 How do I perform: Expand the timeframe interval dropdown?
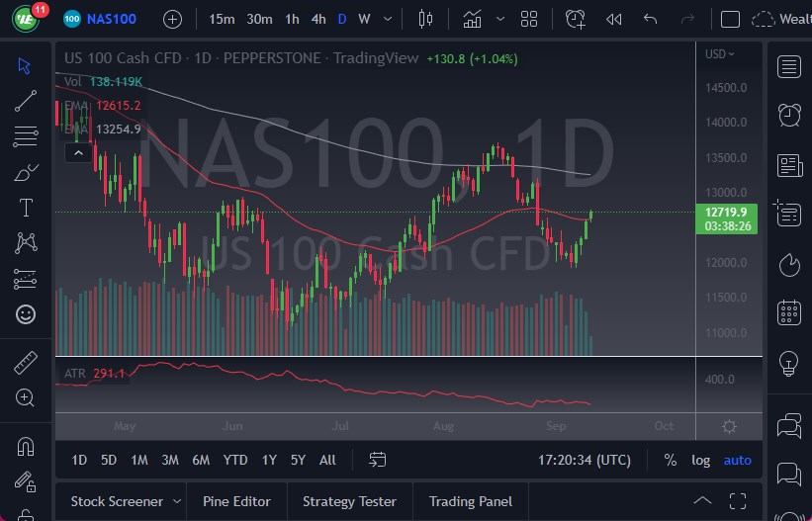388,20
